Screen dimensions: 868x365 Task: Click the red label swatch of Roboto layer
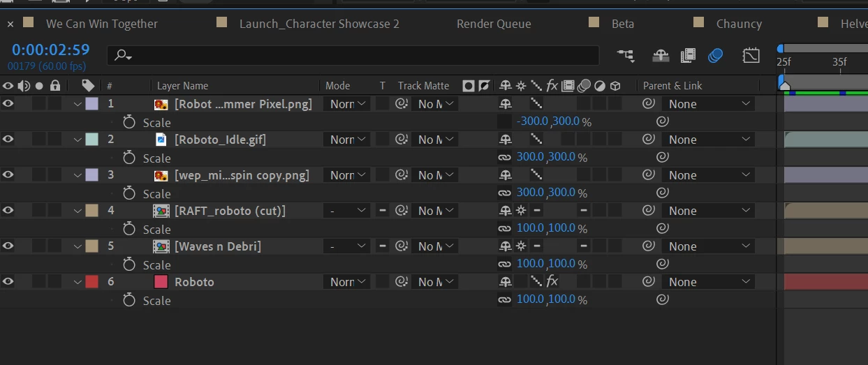pyautogui.click(x=91, y=282)
